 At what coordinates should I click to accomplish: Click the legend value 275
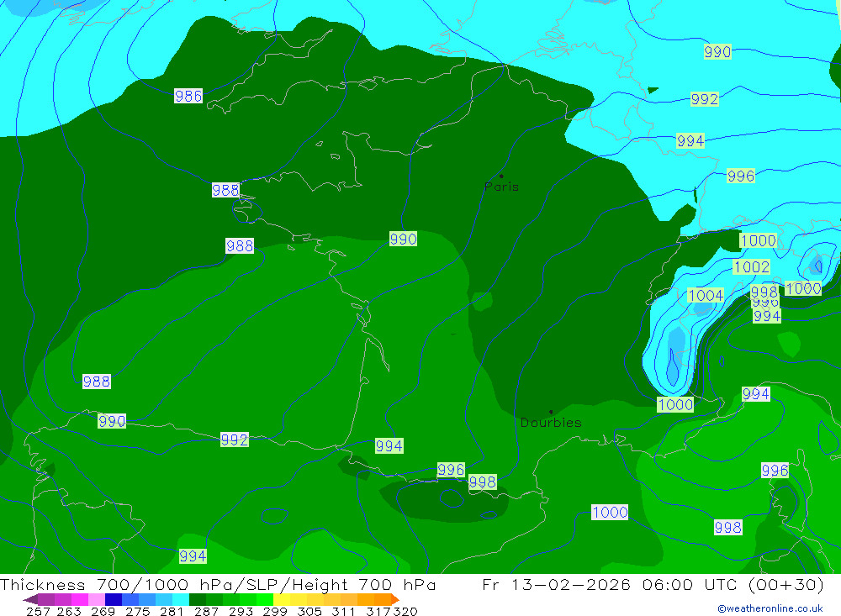(x=137, y=611)
